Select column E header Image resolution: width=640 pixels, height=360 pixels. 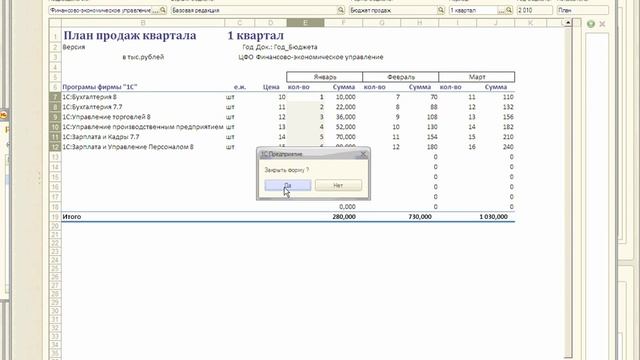point(305,23)
